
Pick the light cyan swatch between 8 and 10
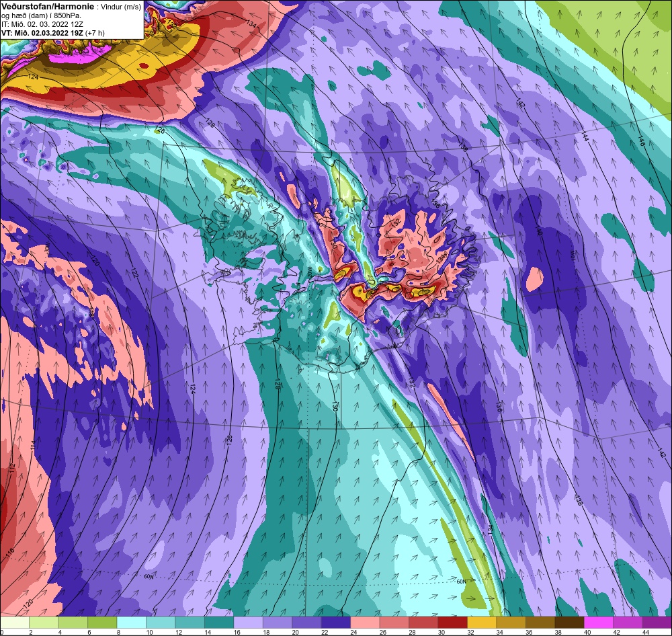(x=132, y=623)
